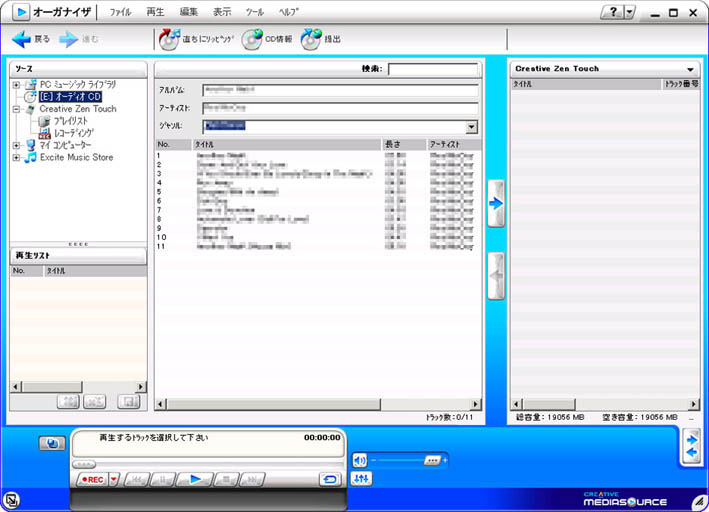The image size is (709, 512).
Task: Click the 検索 search input field
Action: point(432,69)
